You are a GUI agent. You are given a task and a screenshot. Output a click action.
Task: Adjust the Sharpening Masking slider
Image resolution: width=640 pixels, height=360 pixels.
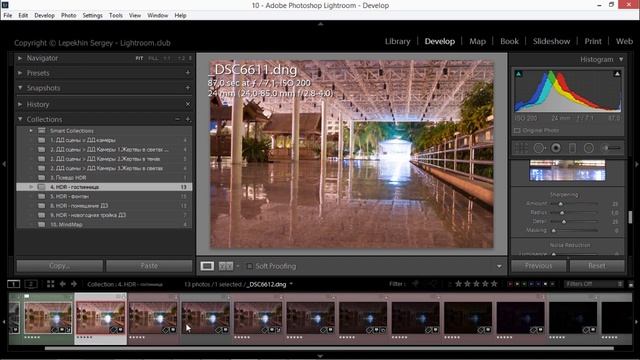[x=554, y=231]
